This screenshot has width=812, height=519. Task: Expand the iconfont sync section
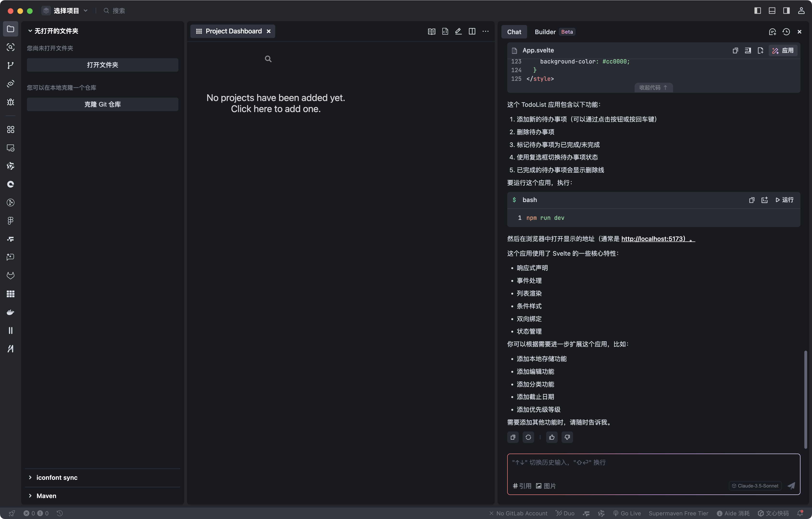click(57, 477)
